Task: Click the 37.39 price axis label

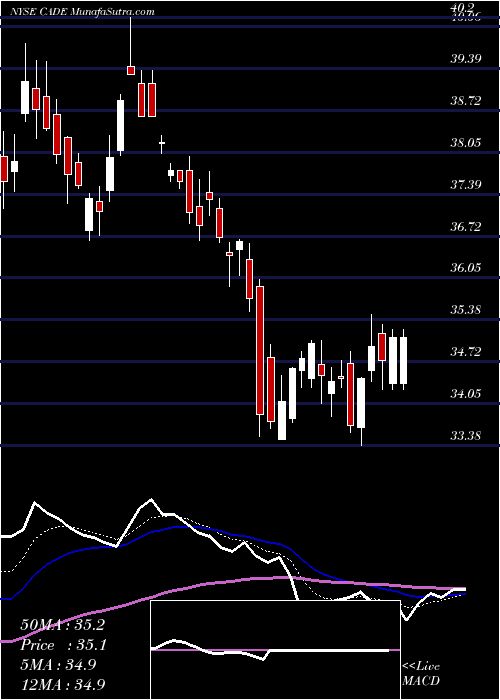Action: point(466,184)
